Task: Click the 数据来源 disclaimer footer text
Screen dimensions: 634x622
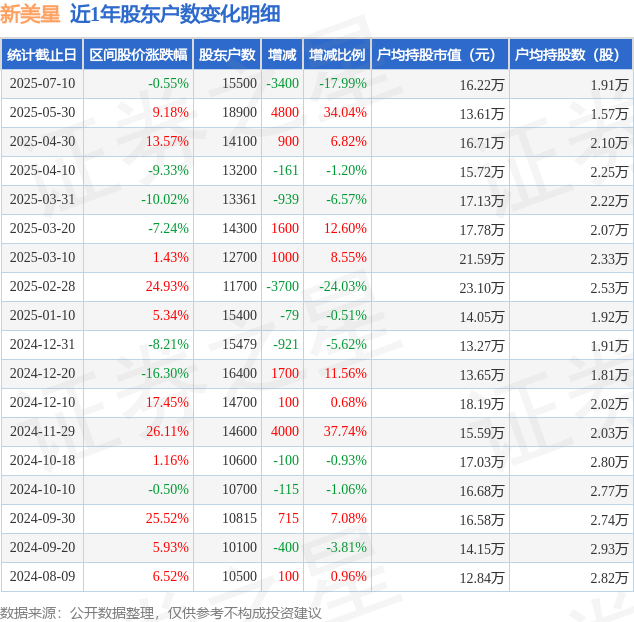Action: pos(161,613)
